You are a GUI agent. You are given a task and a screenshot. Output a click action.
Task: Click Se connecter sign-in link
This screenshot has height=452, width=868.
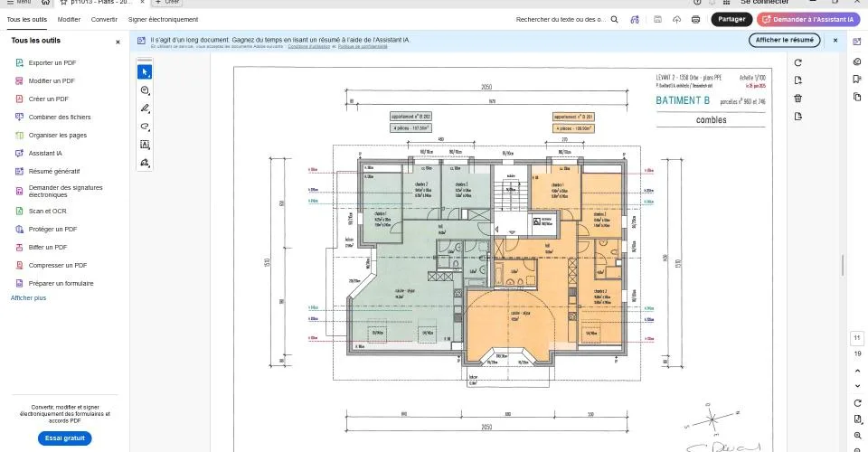click(765, 2)
